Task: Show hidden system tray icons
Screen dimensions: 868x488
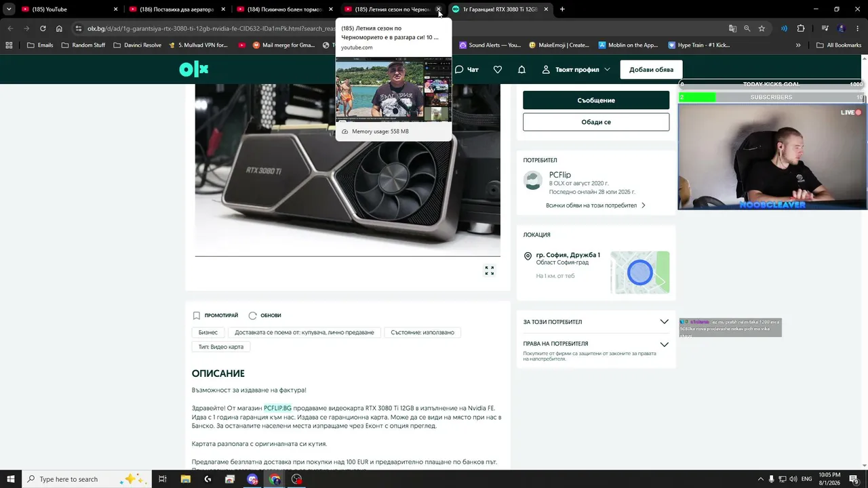Action: [760, 479]
